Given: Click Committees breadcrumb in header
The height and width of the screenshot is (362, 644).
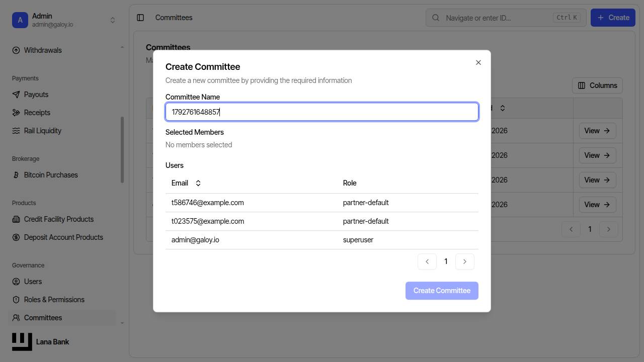Looking at the screenshot, I should tap(174, 18).
